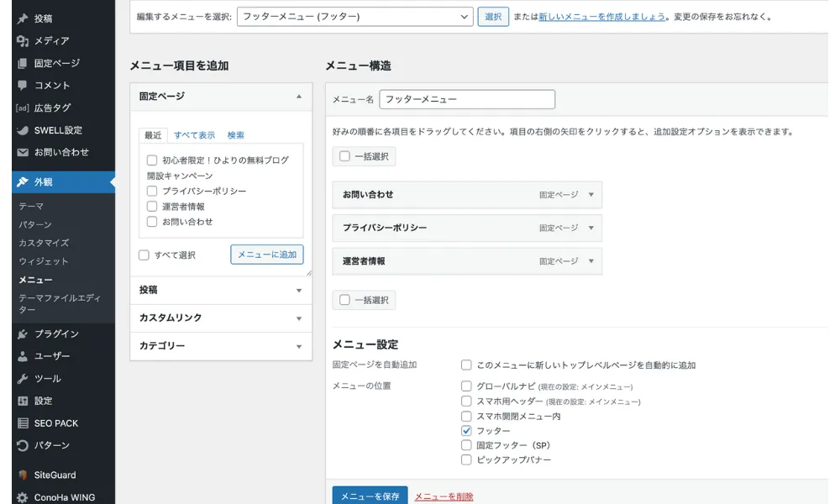The height and width of the screenshot is (504, 840).
Task: Click the メディア media icon in sidebar
Action: pyautogui.click(x=23, y=40)
